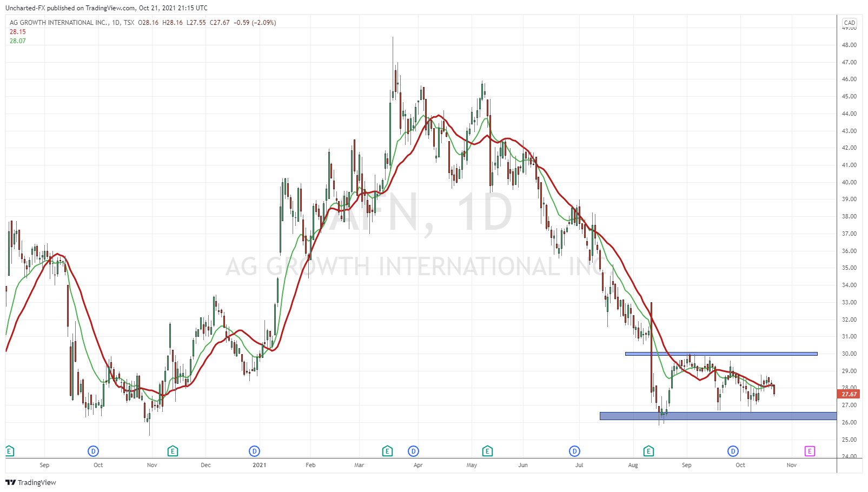Click the Apr label on time axis
The height and width of the screenshot is (492, 868).
pos(418,465)
